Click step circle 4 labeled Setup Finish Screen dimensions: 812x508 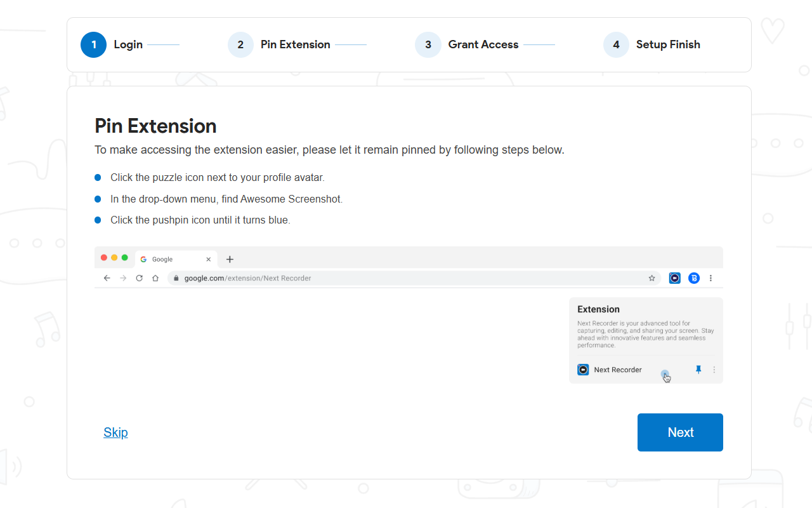[x=616, y=44]
